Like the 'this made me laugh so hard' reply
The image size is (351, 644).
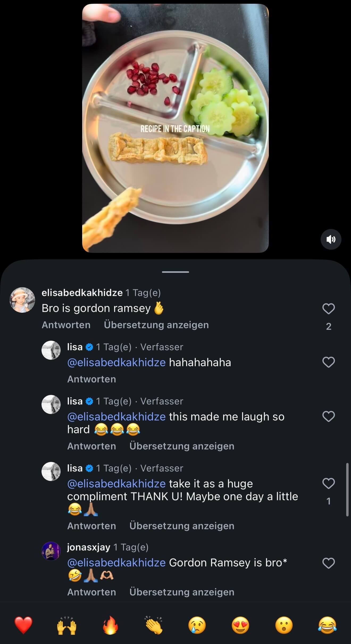click(x=328, y=416)
